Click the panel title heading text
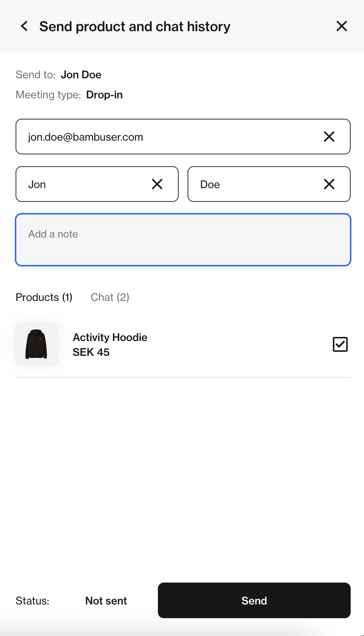Screen dimensions: 364x636 tap(135, 27)
